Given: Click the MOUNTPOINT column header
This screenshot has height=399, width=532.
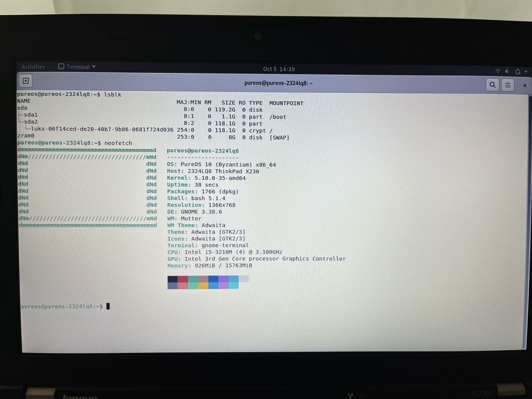Looking at the screenshot, I should pos(286,103).
